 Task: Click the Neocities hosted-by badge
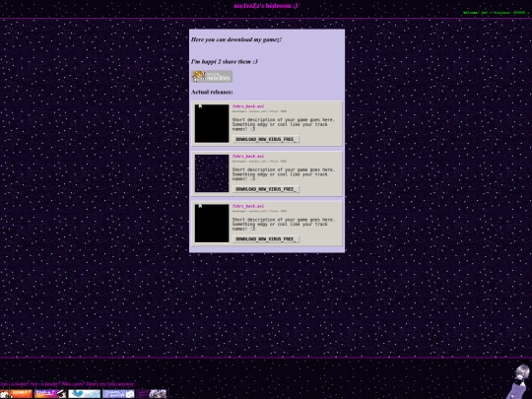pos(212,77)
